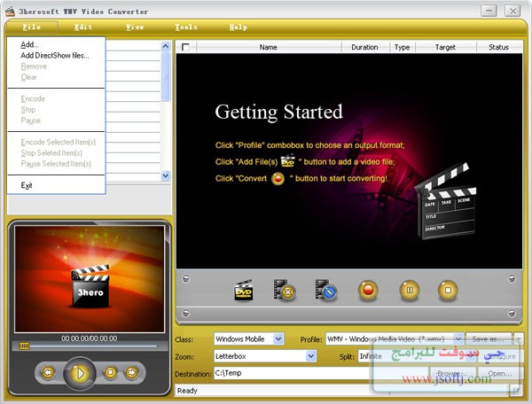Open the Edit menu
The height and width of the screenshot is (404, 532).
point(83,27)
